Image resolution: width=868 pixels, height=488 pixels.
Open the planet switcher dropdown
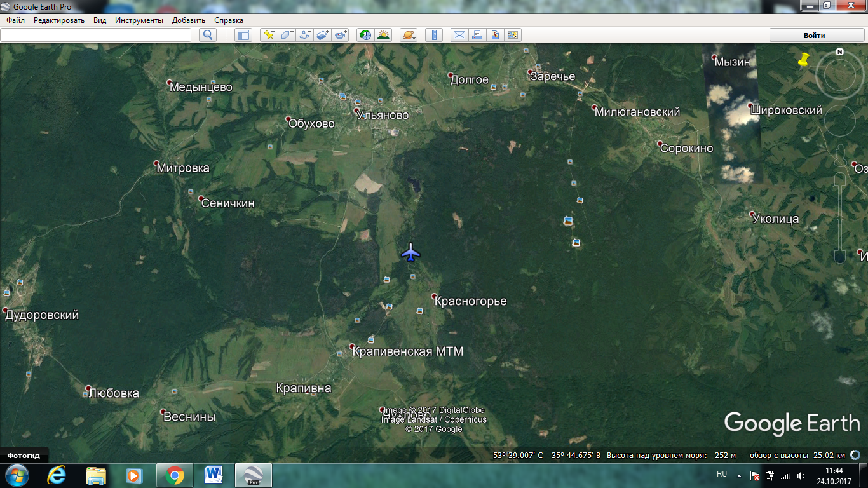pyautogui.click(x=409, y=35)
